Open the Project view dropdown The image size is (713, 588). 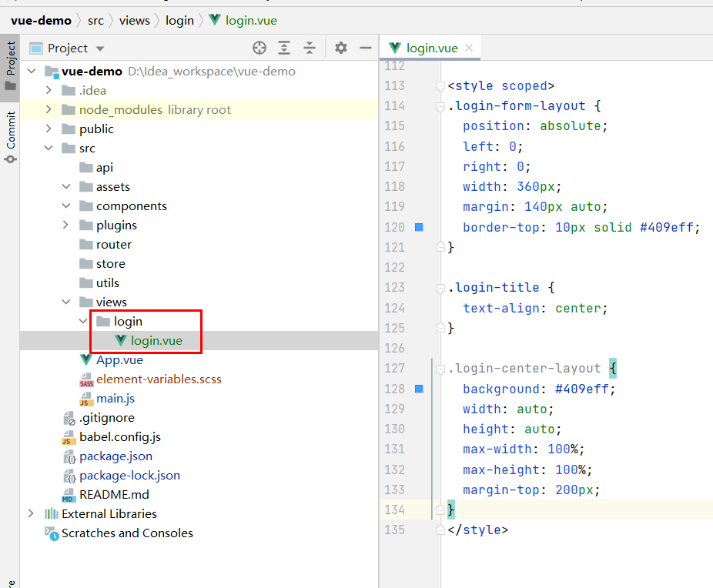point(67,48)
